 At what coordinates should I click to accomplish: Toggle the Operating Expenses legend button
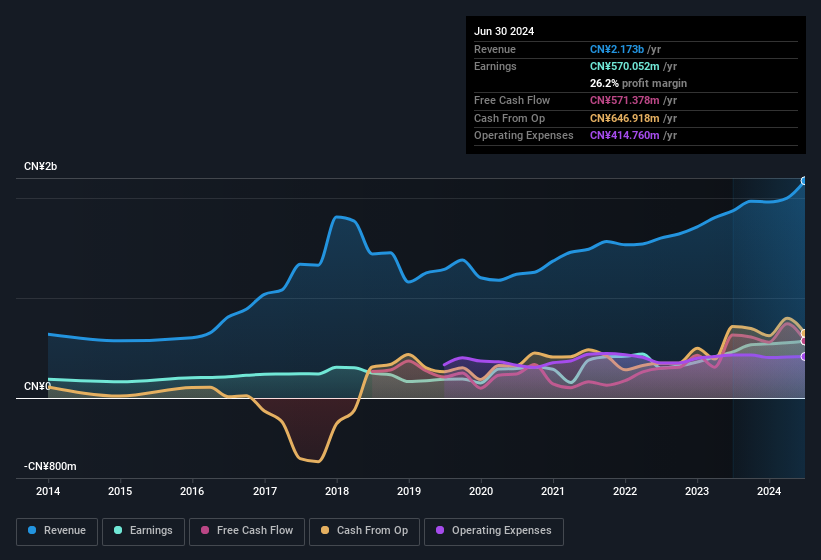coord(494,531)
